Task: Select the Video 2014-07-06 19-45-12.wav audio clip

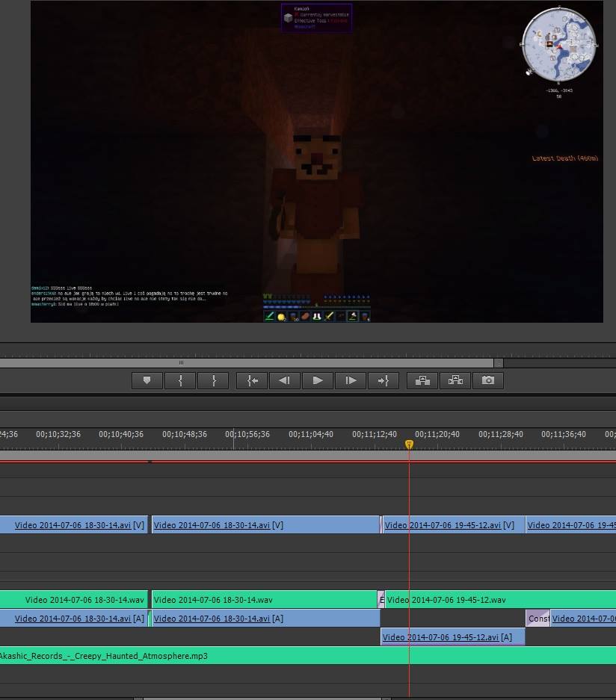Action: coord(500,600)
